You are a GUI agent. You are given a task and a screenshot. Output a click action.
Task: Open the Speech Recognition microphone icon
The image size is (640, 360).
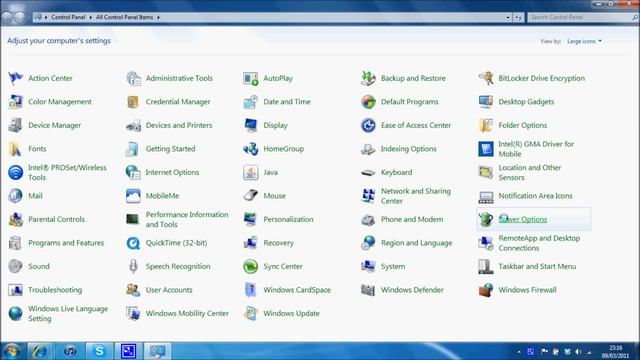pos(133,266)
